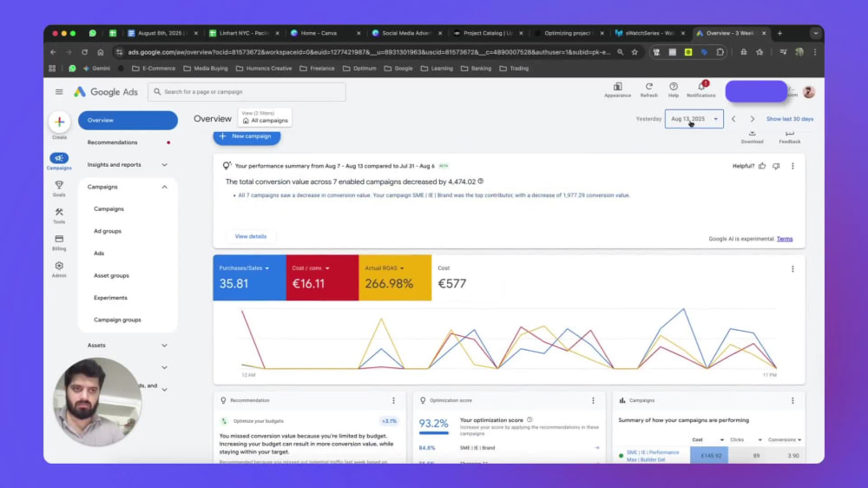Open the date range dropdown Aug 13, 2025
Image resolution: width=868 pixels, height=488 pixels.
tap(694, 119)
